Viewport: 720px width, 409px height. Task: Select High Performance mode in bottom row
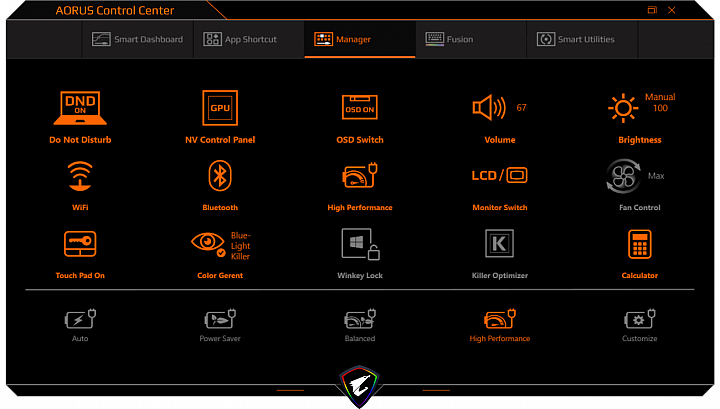point(500,325)
